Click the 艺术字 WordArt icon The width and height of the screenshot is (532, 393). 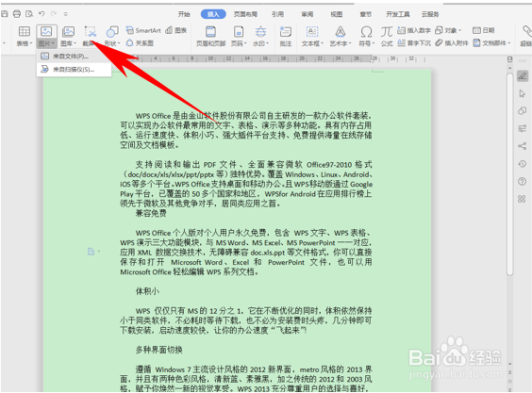pyautogui.click(x=341, y=31)
